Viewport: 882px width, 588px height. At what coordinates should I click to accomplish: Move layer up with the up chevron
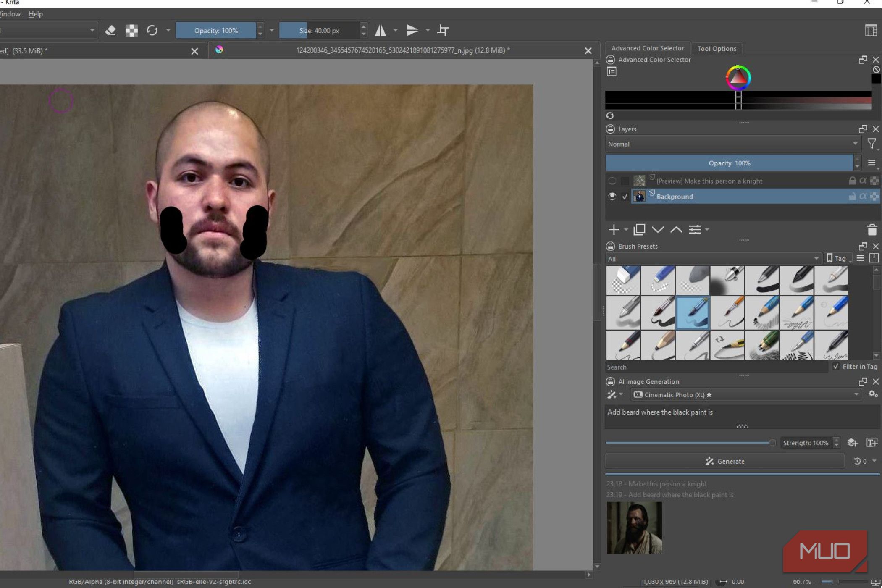click(x=676, y=230)
